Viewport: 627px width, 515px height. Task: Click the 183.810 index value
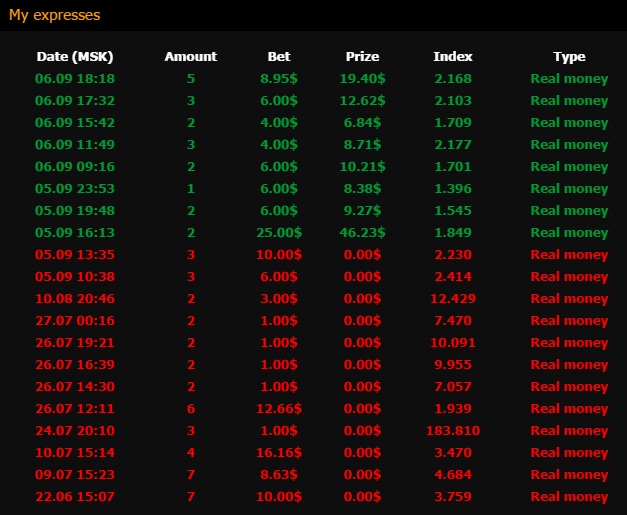click(x=453, y=431)
